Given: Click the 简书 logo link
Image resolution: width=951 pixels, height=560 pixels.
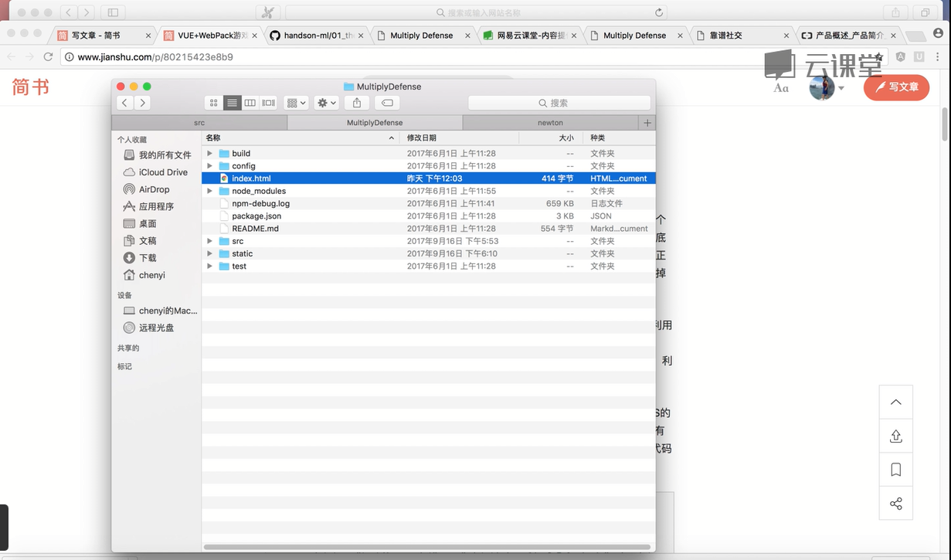Looking at the screenshot, I should pyautogui.click(x=31, y=87).
